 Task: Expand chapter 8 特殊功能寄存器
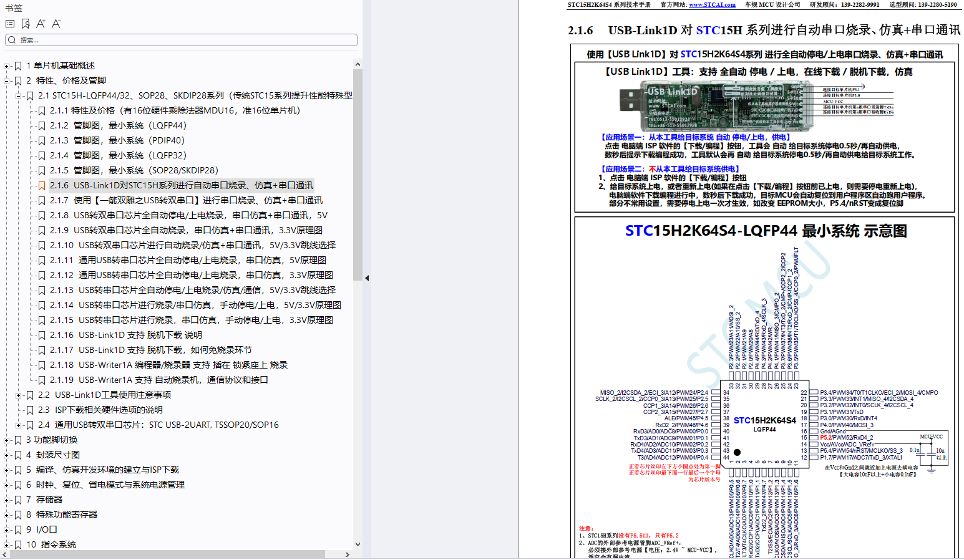pos(7,514)
